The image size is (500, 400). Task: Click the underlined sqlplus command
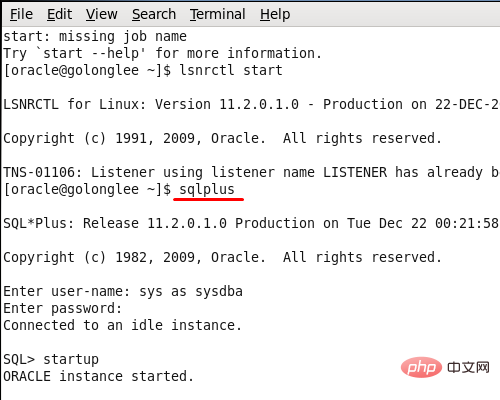tap(207, 189)
